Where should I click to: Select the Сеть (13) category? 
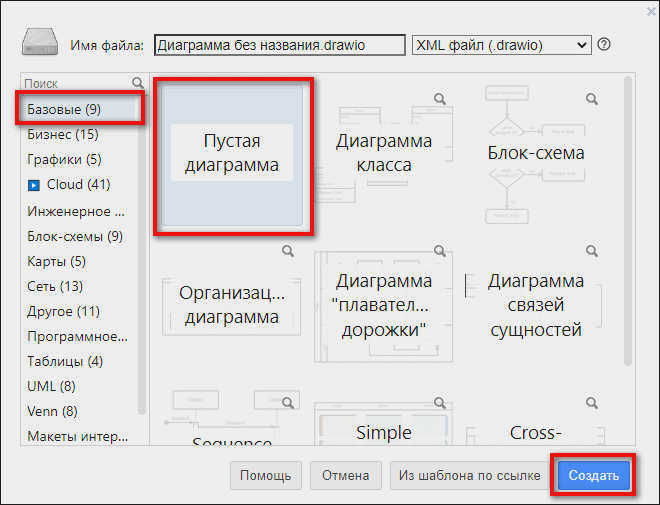point(80,287)
